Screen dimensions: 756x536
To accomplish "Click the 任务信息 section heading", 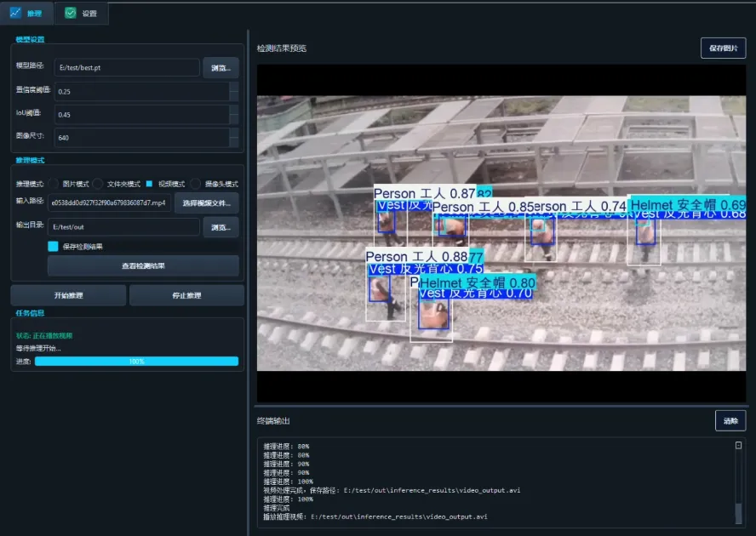I will pos(30,313).
